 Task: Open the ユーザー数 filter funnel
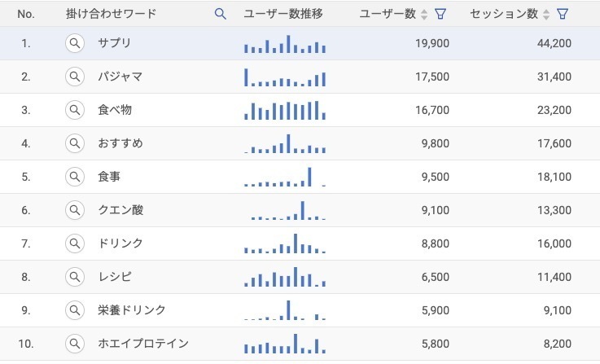tap(440, 14)
